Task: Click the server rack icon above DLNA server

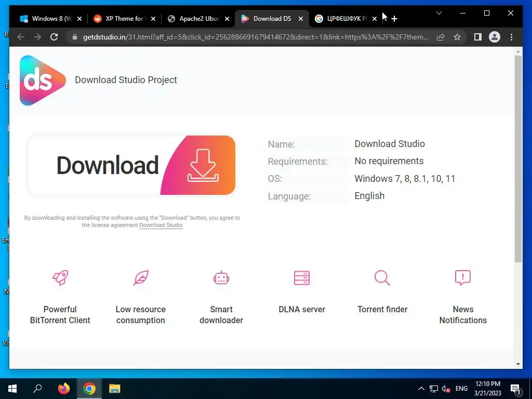Action: point(302,278)
